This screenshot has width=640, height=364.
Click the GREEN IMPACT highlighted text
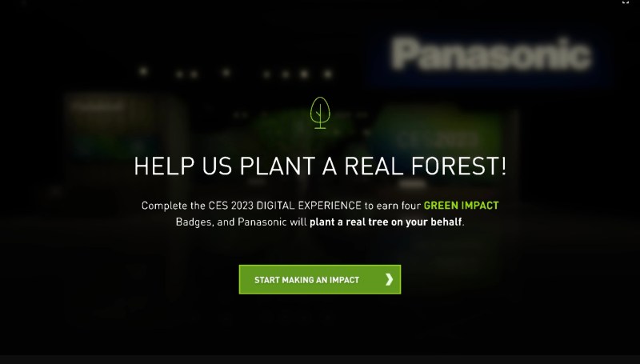point(462,206)
